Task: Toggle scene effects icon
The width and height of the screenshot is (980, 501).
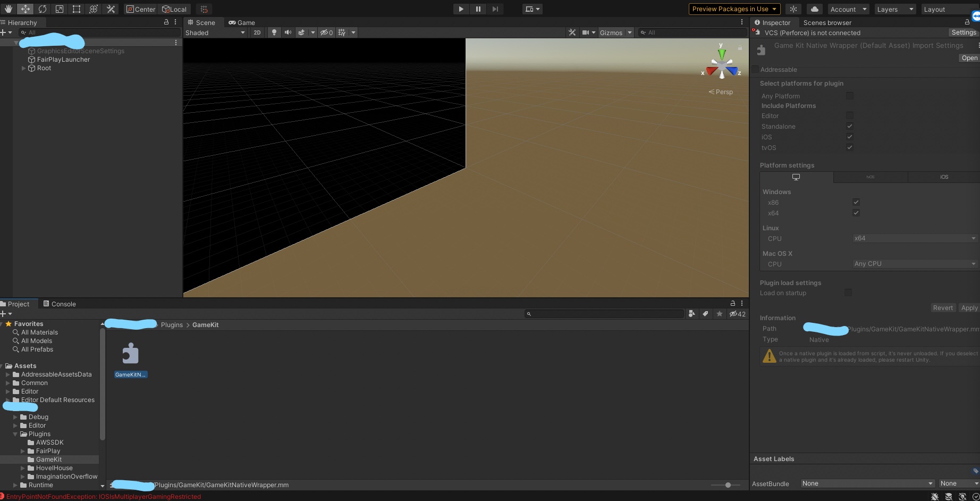Action: click(x=301, y=32)
